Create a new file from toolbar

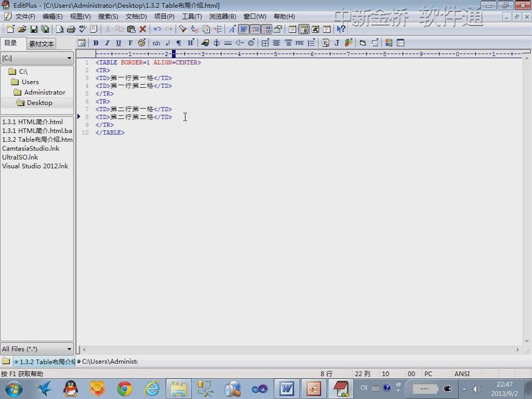(10, 29)
